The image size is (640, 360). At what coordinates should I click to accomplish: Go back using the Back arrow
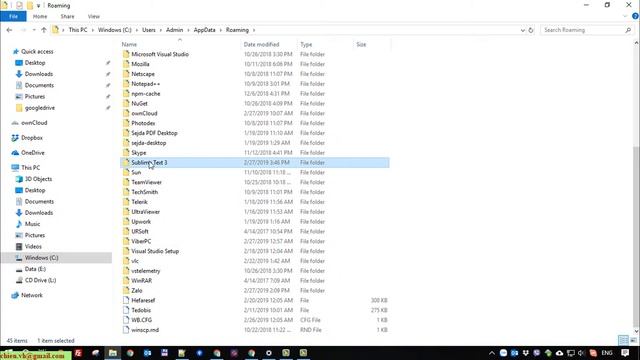click(9, 30)
